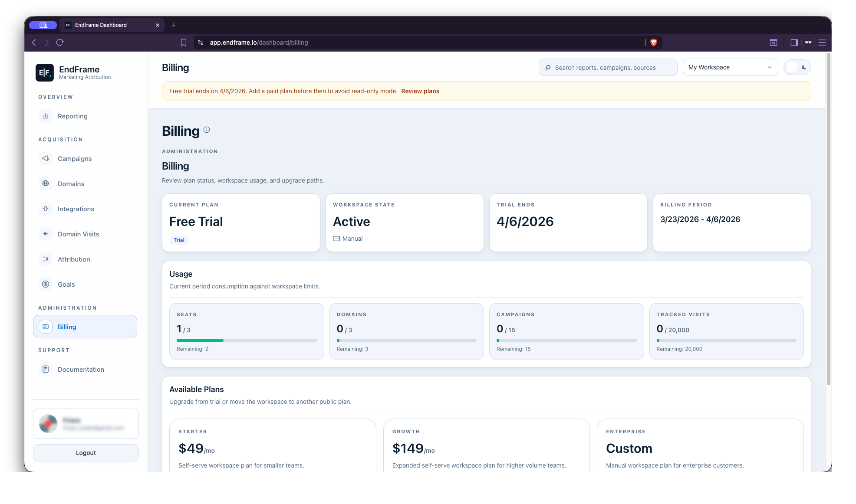Click the Domain Visits waveform icon
Image resolution: width=856 pixels, height=504 pixels.
click(46, 234)
